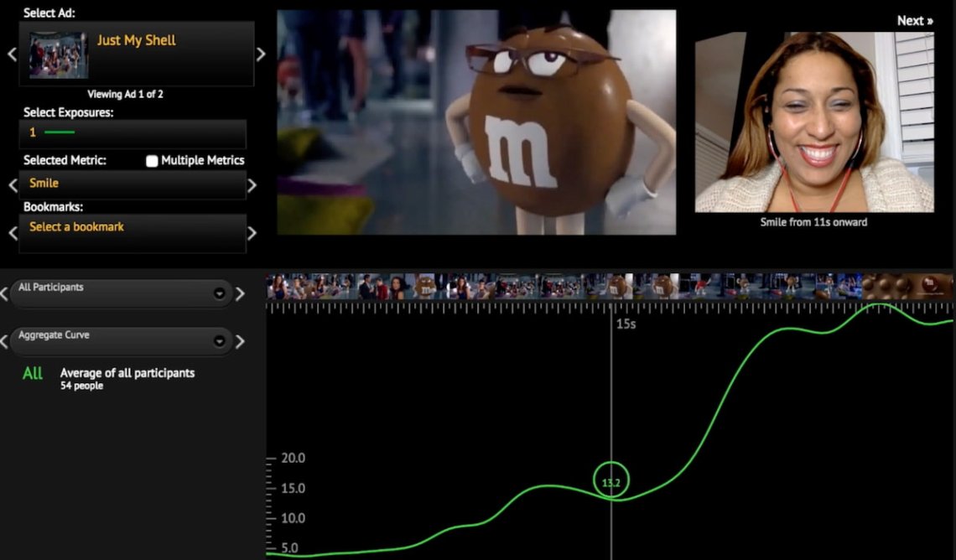The image size is (956, 560).
Task: Click the previous metric arrow left of Smile
Action: pos(12,184)
